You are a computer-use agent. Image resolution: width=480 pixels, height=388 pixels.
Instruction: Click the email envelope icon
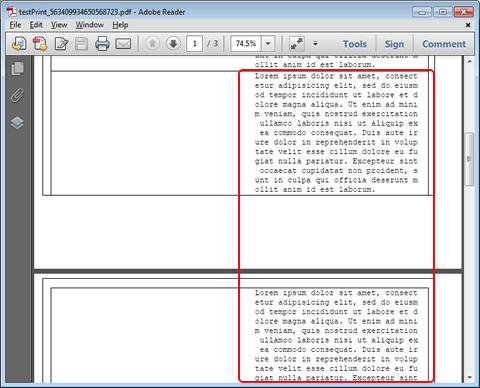pos(123,44)
